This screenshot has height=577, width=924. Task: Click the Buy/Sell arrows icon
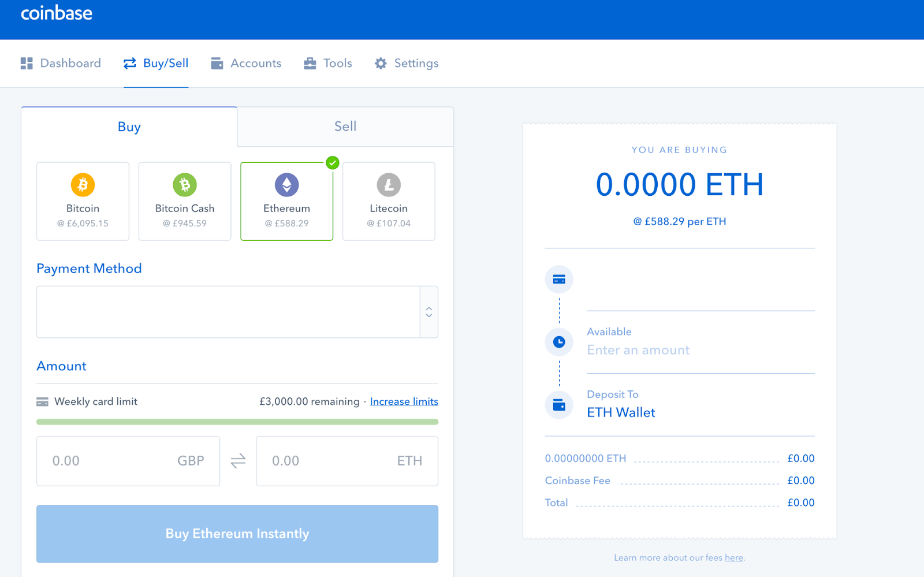point(130,64)
